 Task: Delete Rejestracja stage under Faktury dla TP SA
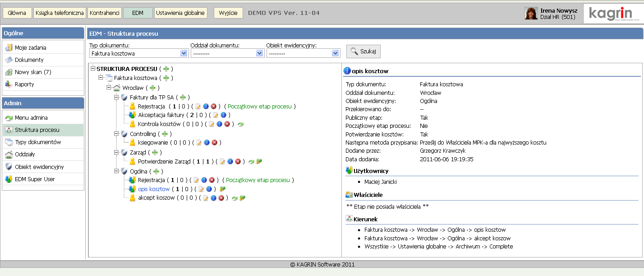tap(213, 107)
